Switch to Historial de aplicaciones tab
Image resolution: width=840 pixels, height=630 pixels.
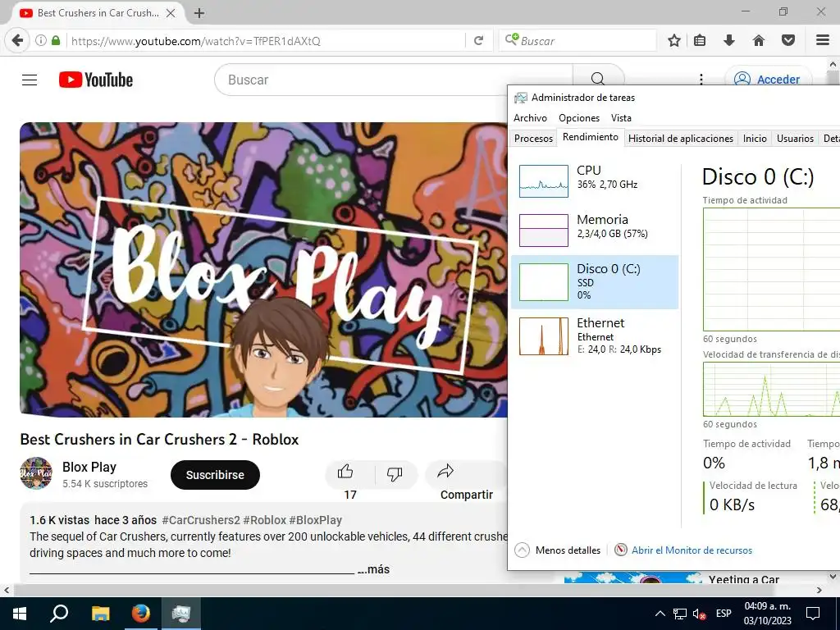(680, 138)
